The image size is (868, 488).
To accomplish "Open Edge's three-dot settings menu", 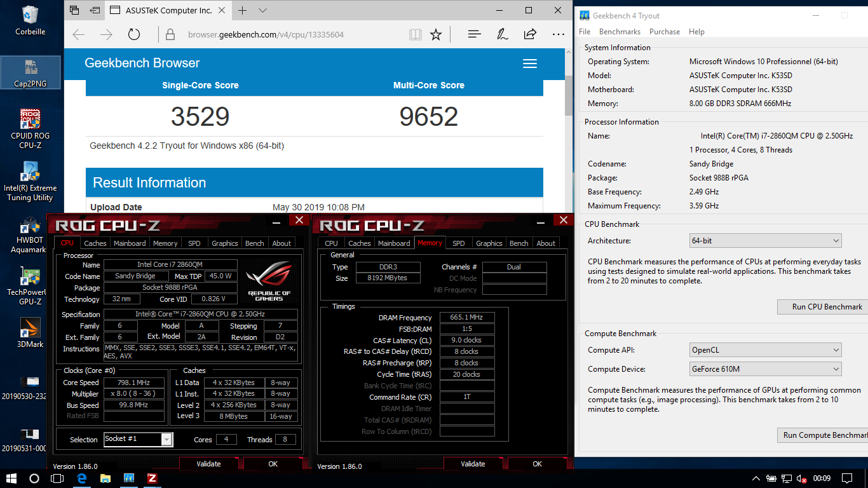I will click(558, 34).
